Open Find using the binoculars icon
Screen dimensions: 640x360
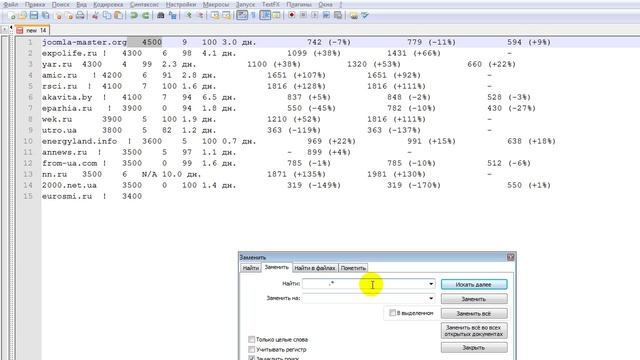tap(161, 16)
